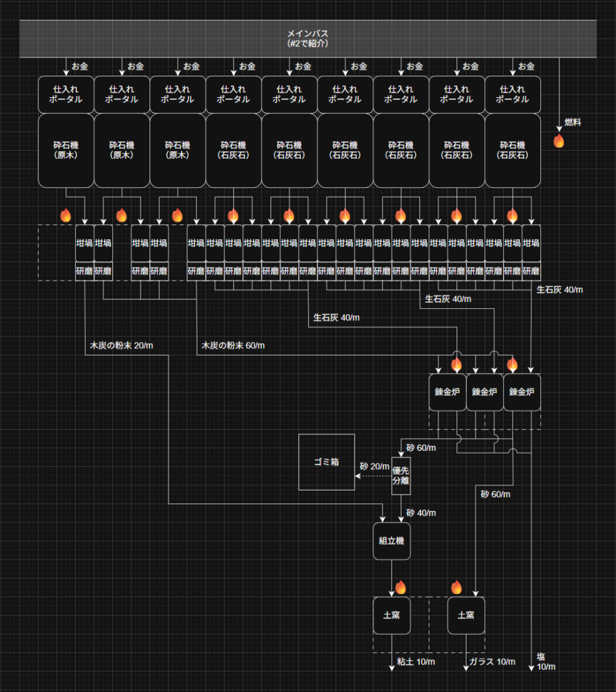Click the 粘土 10/m output label
This screenshot has height=692, width=616.
click(x=416, y=662)
